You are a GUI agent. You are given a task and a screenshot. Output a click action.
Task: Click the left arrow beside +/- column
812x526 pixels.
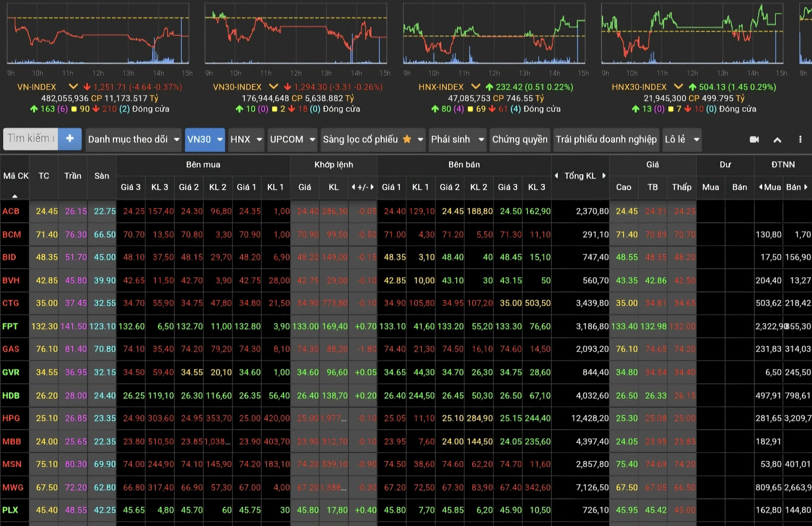(353, 187)
